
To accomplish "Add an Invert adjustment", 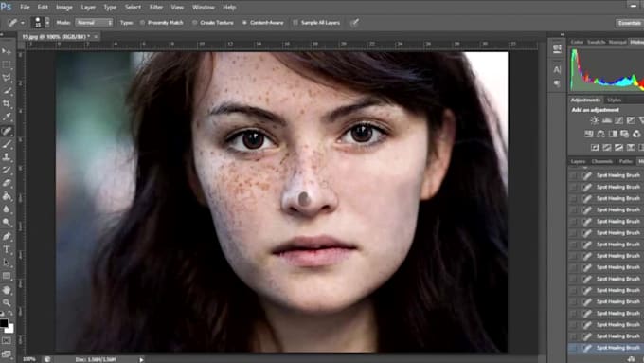I will click(595, 147).
